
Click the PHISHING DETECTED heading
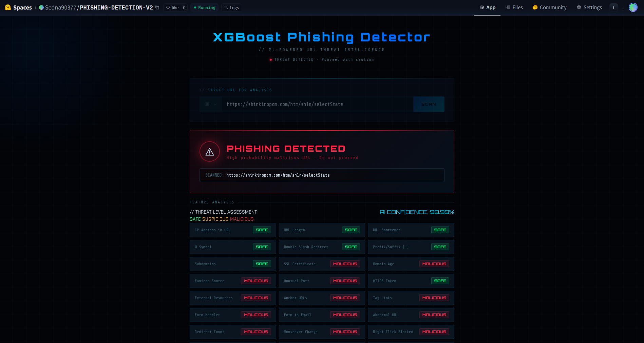click(286, 149)
